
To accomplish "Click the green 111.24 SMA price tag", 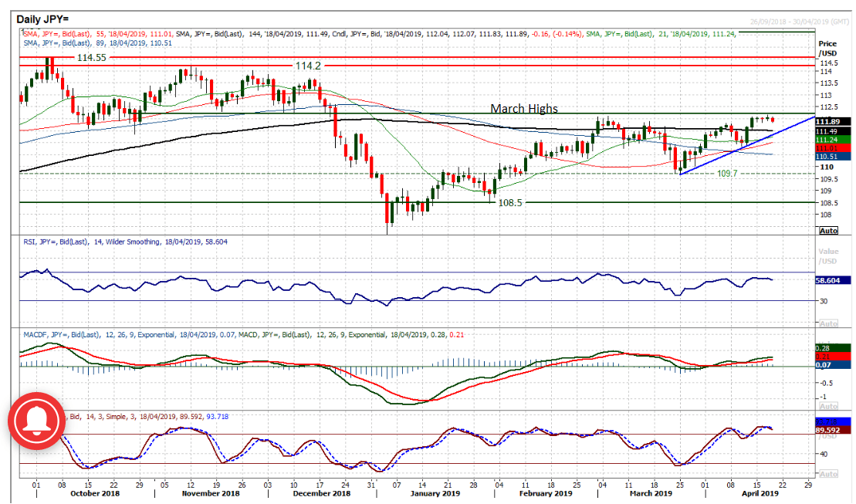I will point(832,139).
